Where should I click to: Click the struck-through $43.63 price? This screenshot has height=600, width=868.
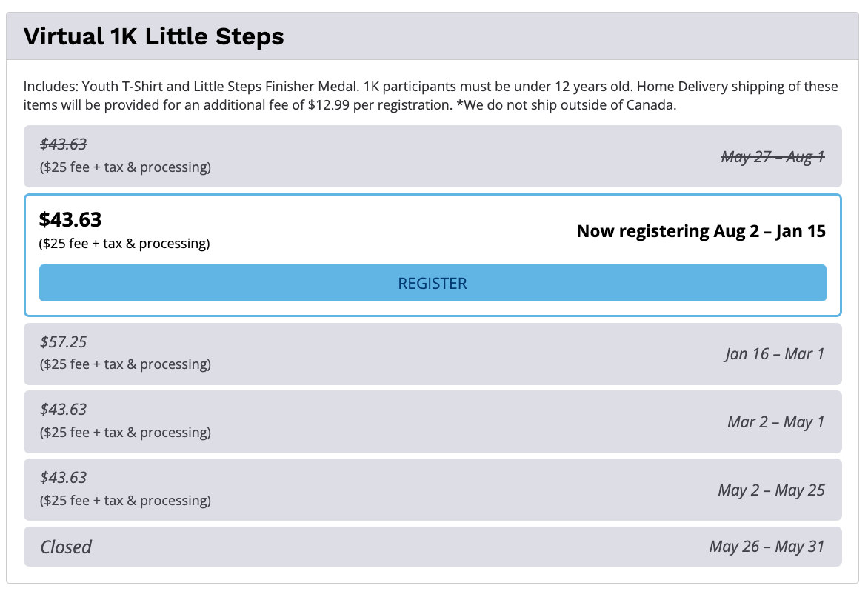[63, 144]
